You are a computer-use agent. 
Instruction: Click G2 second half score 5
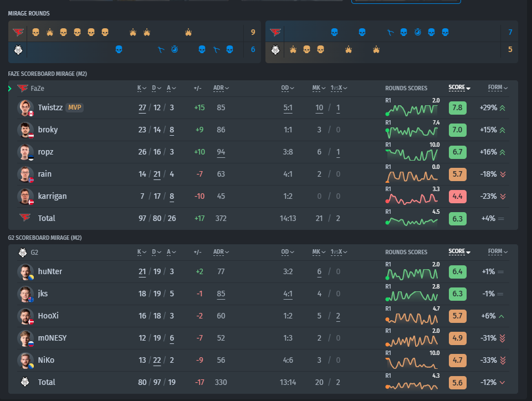click(510, 49)
